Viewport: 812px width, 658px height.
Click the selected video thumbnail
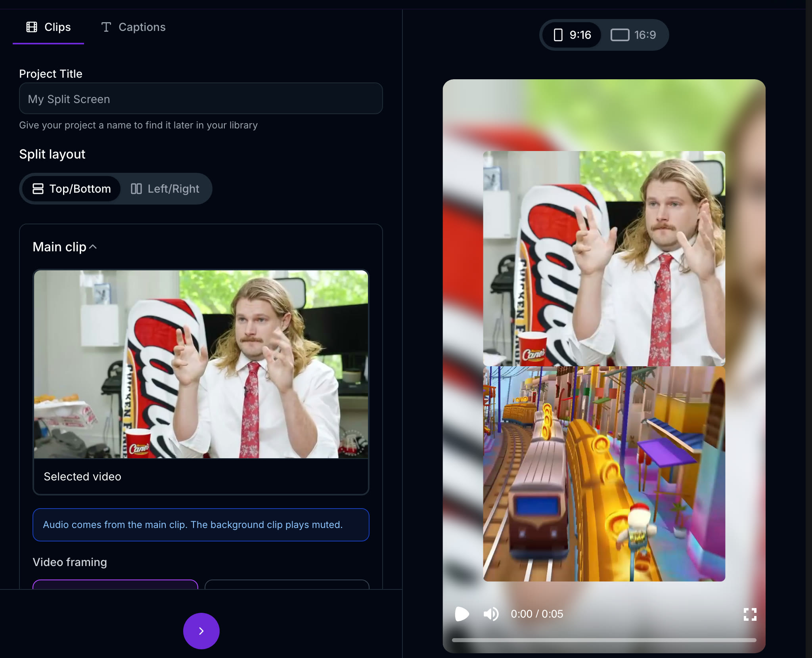pyautogui.click(x=201, y=364)
